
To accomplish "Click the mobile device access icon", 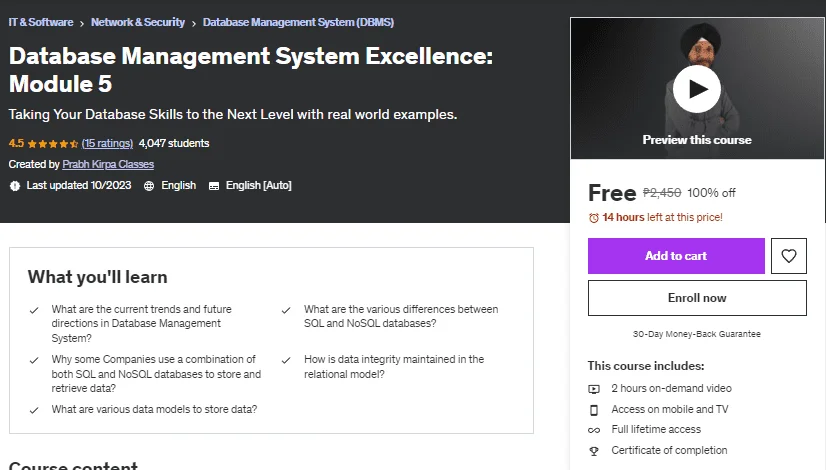I will (594, 410).
